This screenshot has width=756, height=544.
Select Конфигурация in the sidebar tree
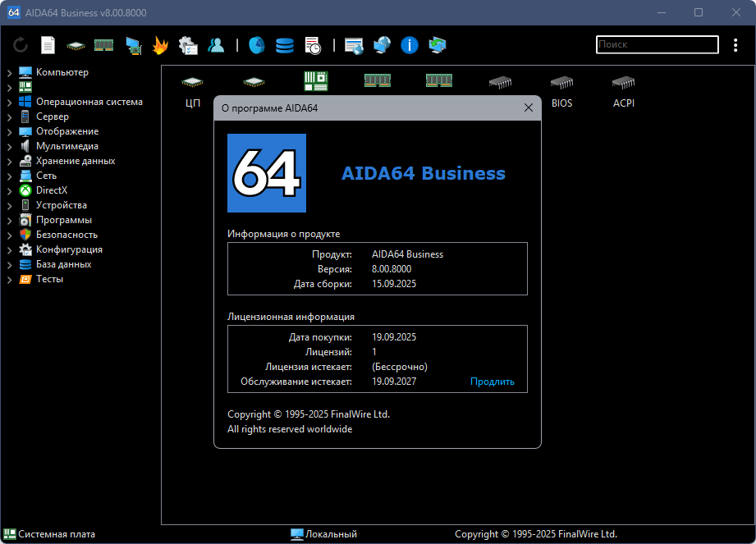(69, 249)
